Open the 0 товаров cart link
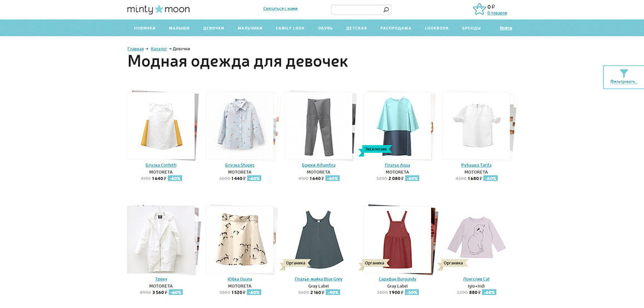The width and height of the screenshot is (644, 308). (497, 13)
